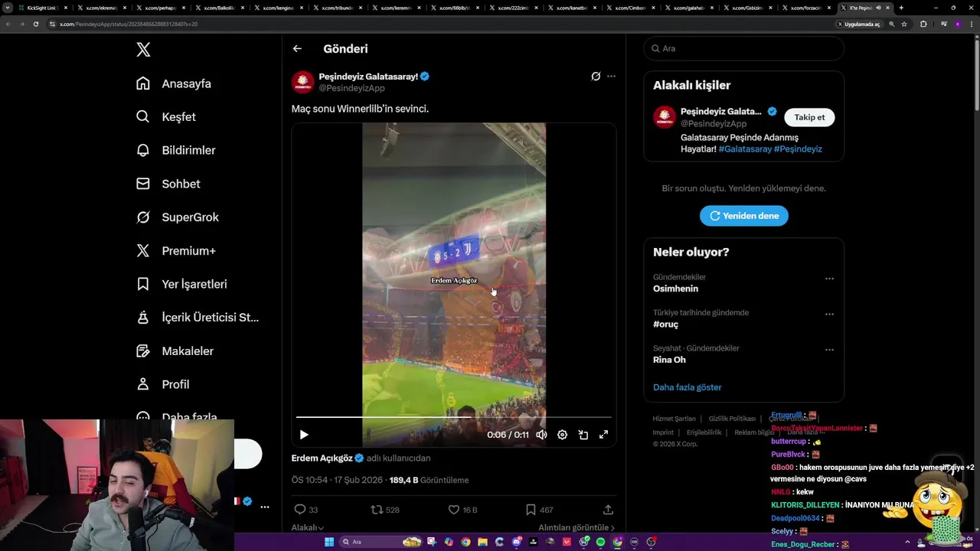Seek on the video progress bar
This screenshot has width=980, height=551.
point(454,417)
